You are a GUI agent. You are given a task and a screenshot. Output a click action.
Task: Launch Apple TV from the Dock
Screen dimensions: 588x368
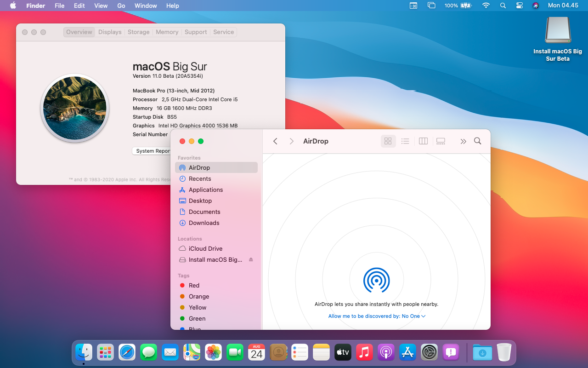point(343,352)
